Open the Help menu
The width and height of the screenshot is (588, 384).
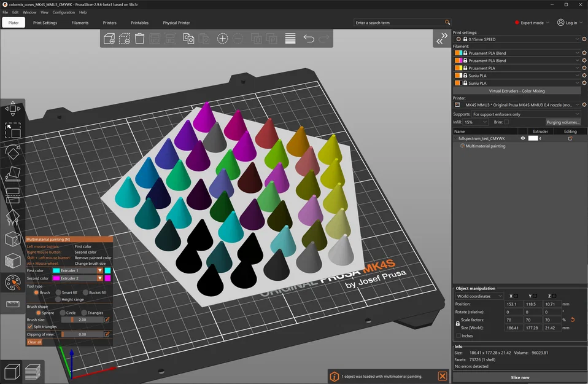[x=83, y=12]
